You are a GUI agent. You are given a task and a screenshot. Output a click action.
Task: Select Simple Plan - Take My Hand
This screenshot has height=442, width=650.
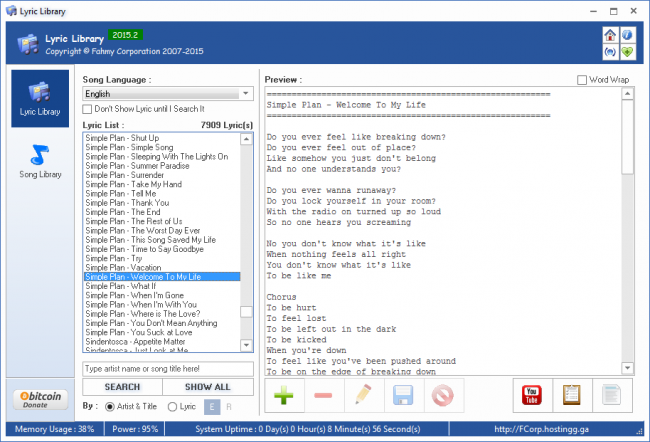tap(162, 185)
